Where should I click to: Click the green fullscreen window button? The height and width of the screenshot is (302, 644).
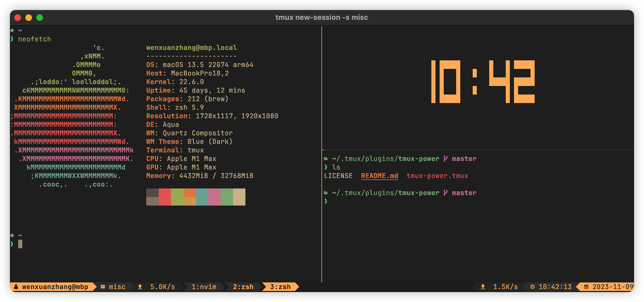(40, 18)
